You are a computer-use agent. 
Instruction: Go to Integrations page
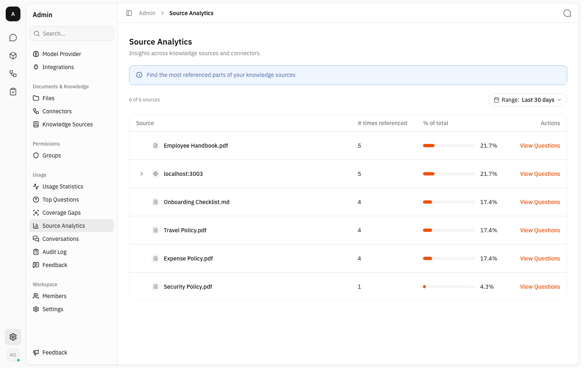[x=71, y=67]
